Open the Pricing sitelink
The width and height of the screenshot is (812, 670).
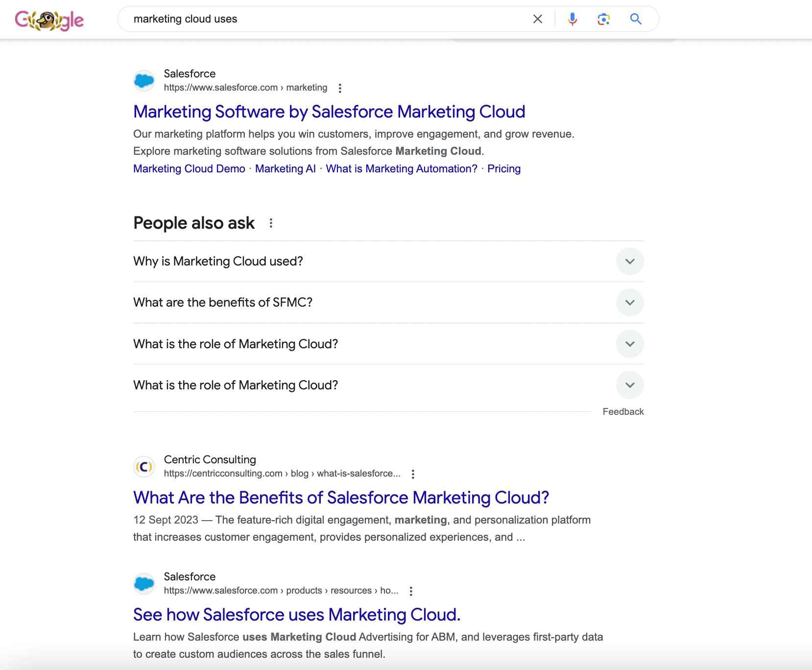tap(504, 168)
